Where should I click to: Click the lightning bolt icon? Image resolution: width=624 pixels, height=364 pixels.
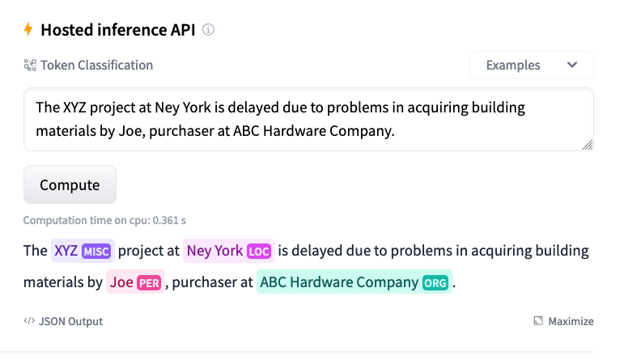28,29
